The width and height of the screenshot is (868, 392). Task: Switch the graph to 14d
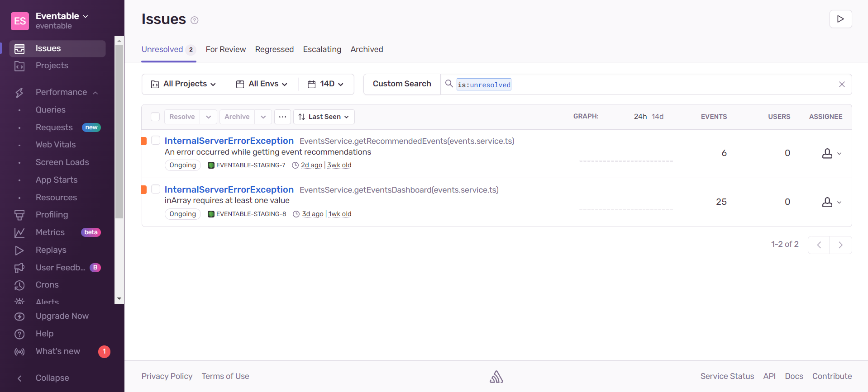point(658,117)
